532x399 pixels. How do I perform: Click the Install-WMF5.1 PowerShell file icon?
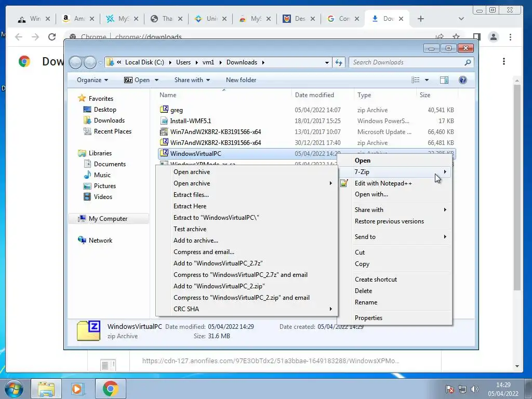164,121
